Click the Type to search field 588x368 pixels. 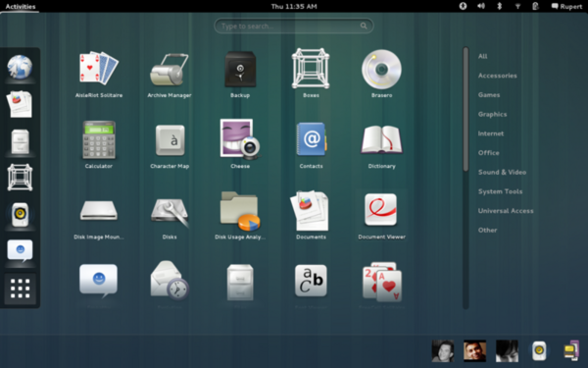294,26
